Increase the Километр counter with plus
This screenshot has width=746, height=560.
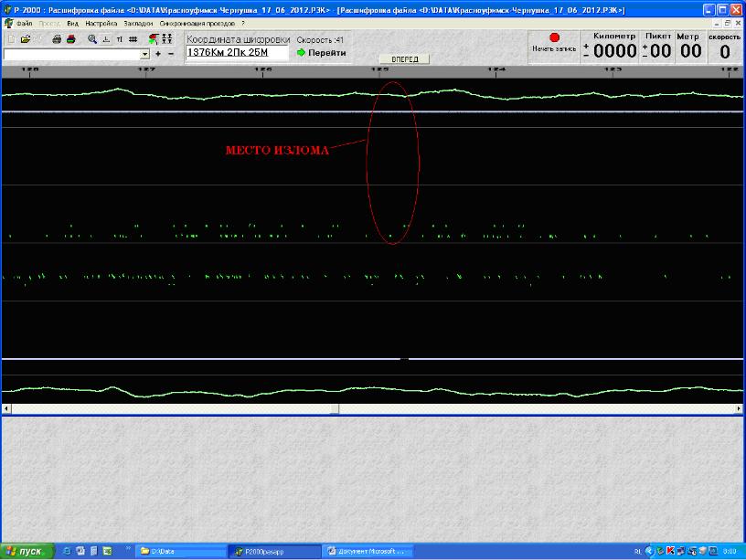[x=586, y=46]
